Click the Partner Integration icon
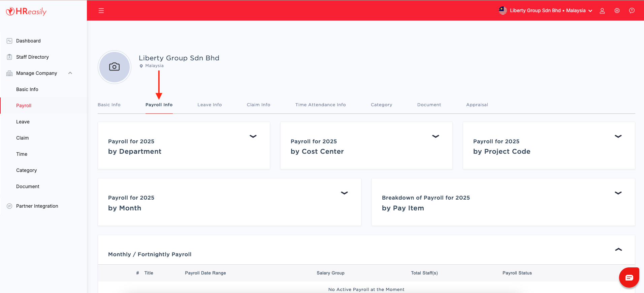 click(x=9, y=206)
